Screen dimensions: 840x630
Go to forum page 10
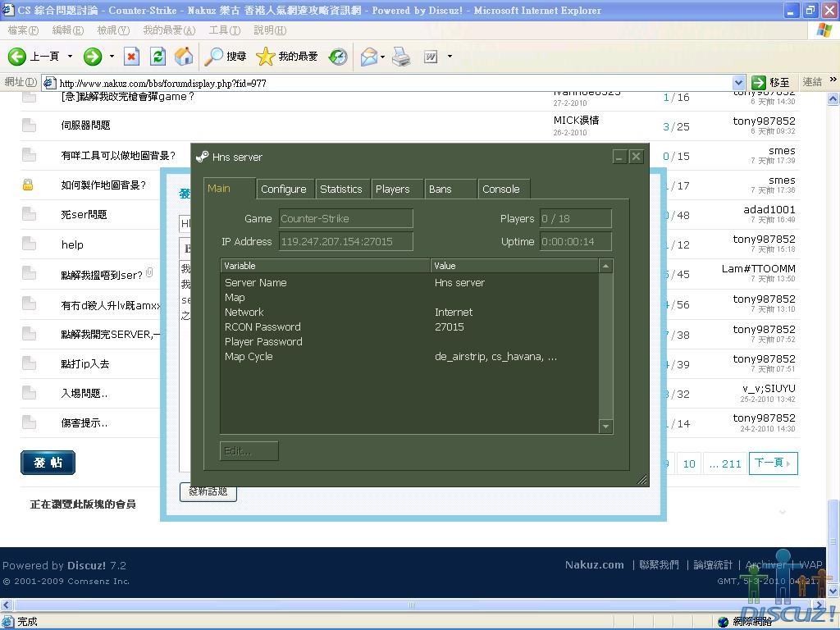click(x=689, y=463)
